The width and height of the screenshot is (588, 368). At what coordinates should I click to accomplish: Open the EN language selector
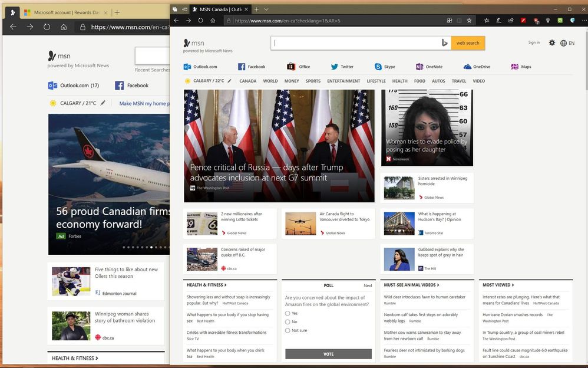pyautogui.click(x=567, y=43)
